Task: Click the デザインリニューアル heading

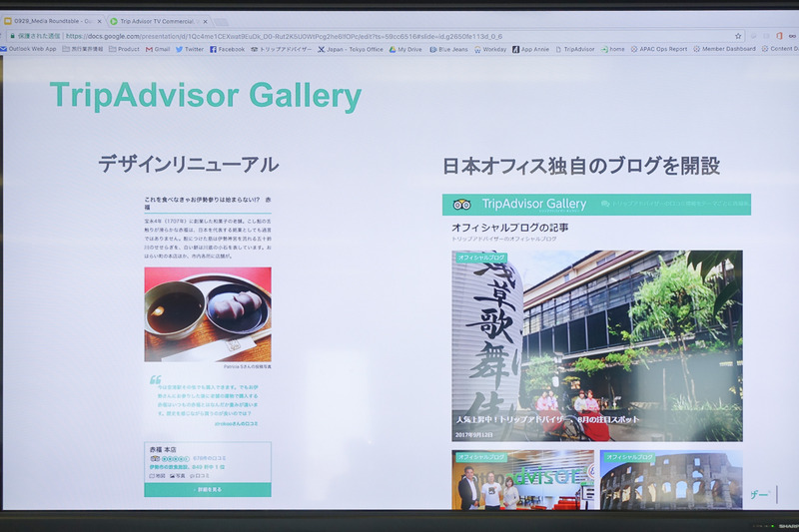Action: [x=189, y=164]
